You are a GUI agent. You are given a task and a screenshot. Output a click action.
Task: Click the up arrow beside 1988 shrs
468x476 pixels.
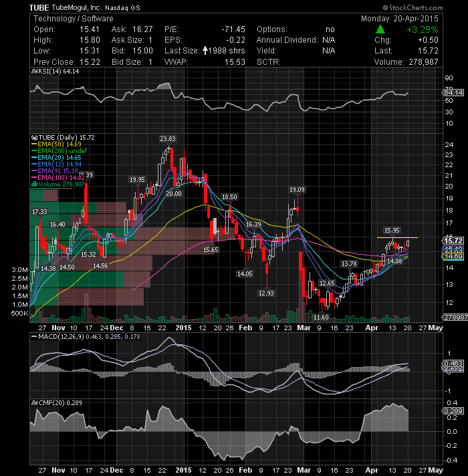pyautogui.click(x=205, y=50)
